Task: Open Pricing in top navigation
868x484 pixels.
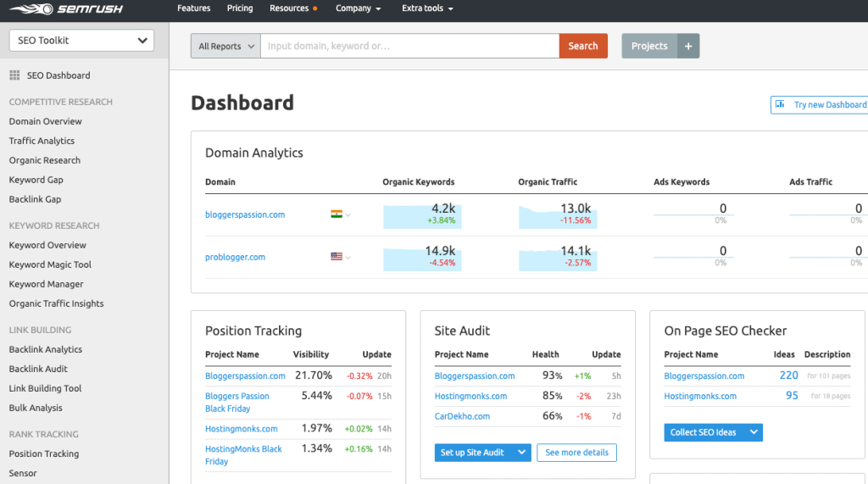Action: tap(240, 8)
